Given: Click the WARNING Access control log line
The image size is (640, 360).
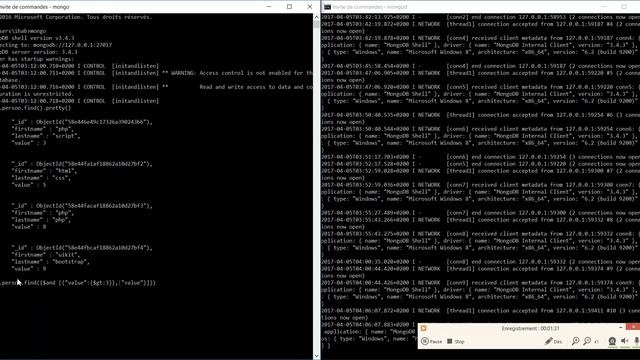Looking at the screenshot, I should coord(156,73).
